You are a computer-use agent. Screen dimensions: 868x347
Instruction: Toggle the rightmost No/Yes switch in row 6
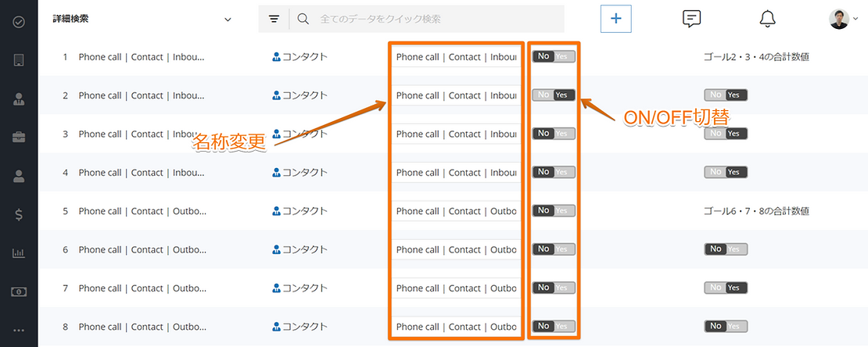click(x=726, y=249)
